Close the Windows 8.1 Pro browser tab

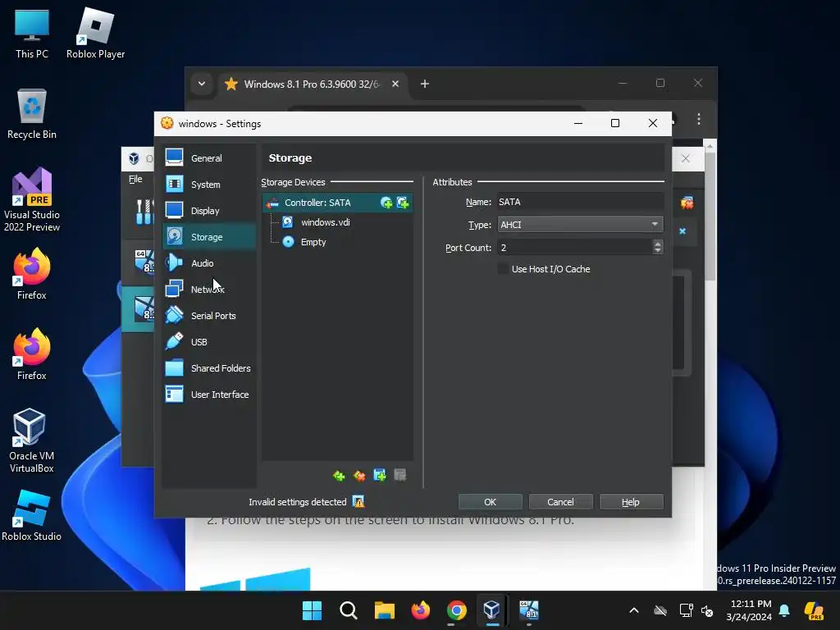point(395,84)
